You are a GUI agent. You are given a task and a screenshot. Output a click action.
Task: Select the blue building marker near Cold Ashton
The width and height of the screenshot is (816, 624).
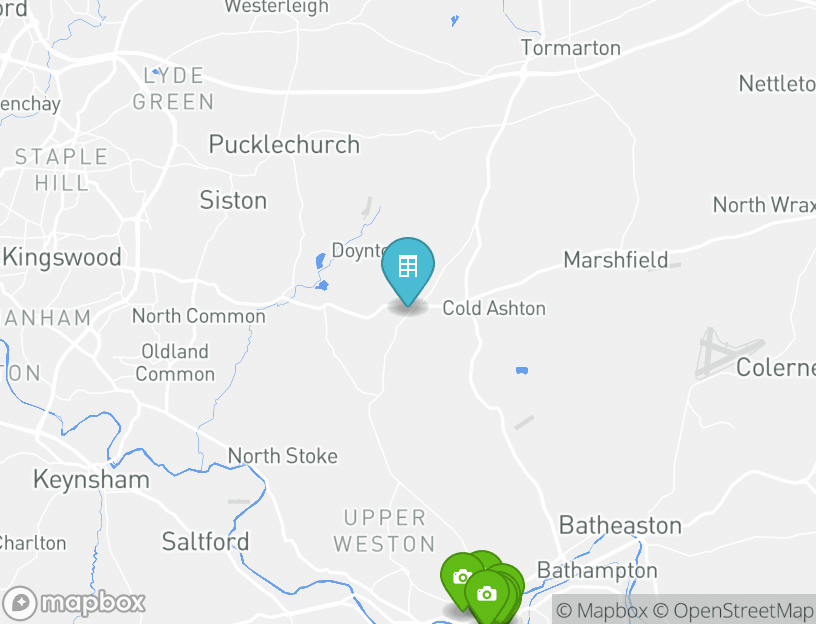[x=407, y=270]
